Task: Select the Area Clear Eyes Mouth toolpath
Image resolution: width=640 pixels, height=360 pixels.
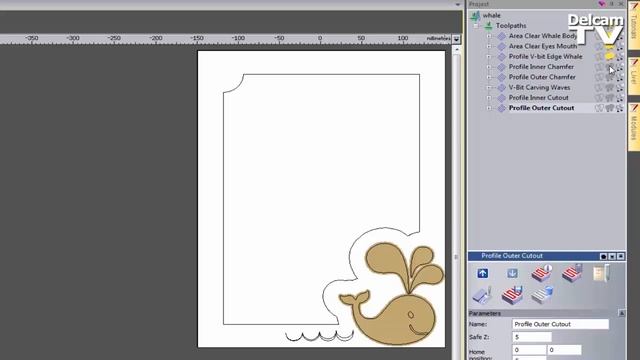Action: click(x=543, y=47)
